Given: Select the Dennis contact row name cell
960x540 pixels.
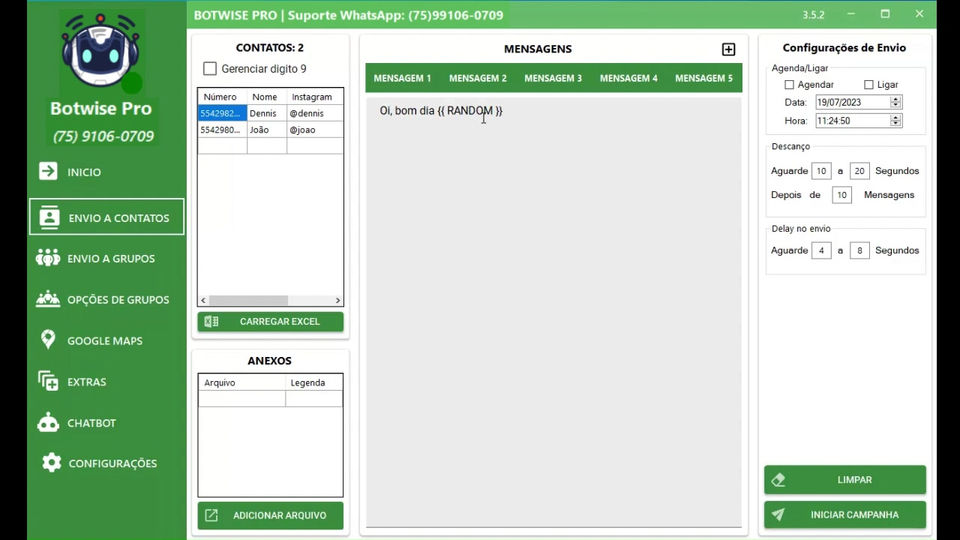Looking at the screenshot, I should (266, 113).
